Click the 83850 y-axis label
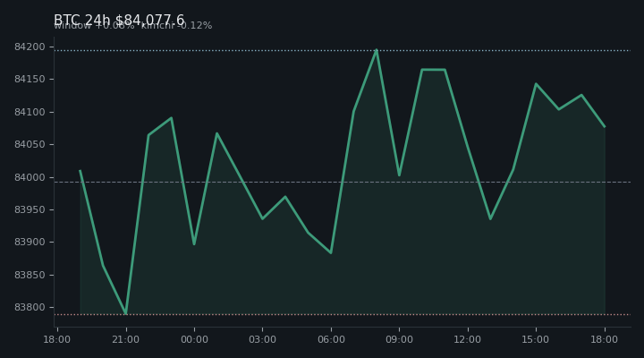Viewport: 644px width, 358px height. [30, 275]
